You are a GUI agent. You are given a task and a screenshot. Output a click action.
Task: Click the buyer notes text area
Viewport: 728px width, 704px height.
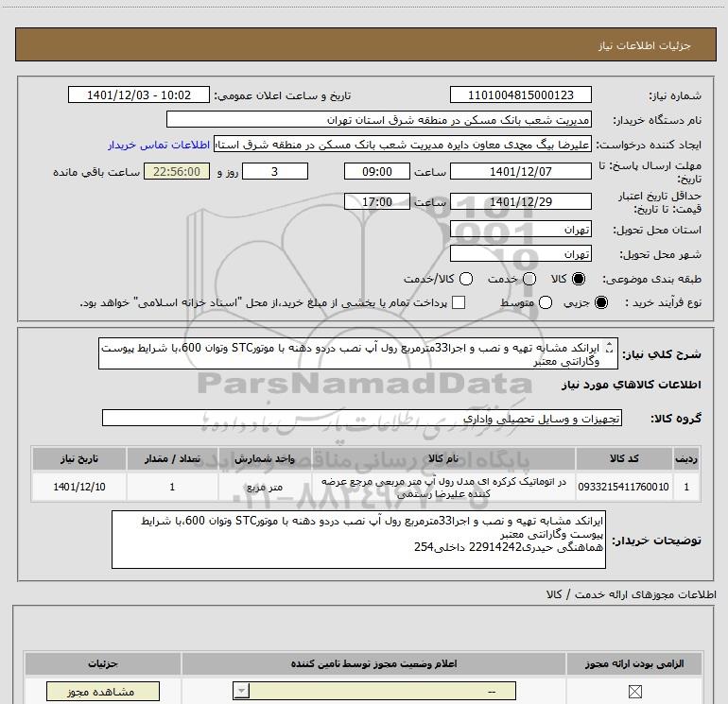(358, 540)
